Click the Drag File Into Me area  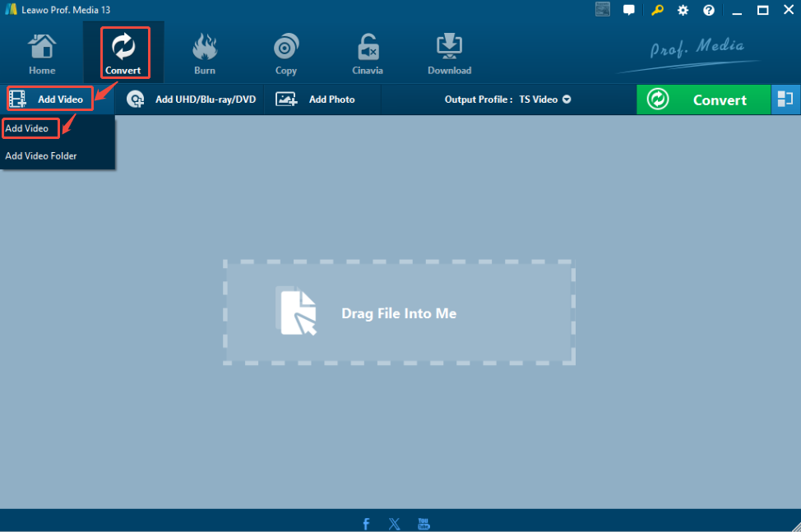[400, 312]
